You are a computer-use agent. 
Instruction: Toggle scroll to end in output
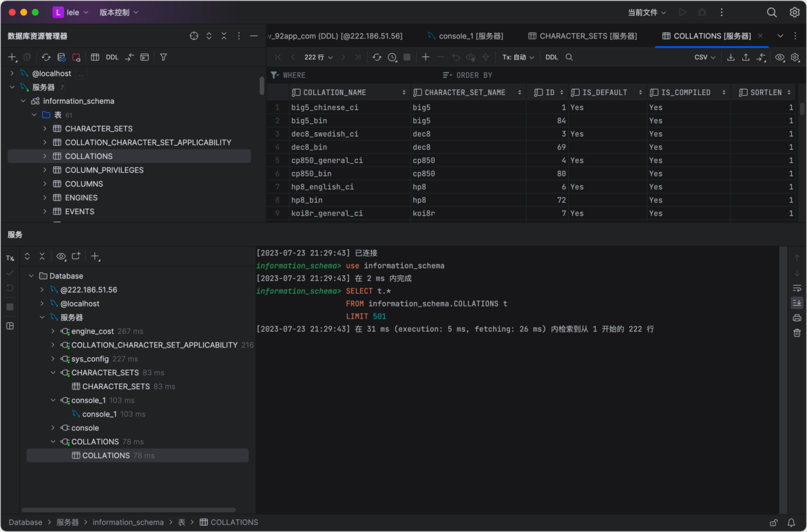tap(797, 303)
